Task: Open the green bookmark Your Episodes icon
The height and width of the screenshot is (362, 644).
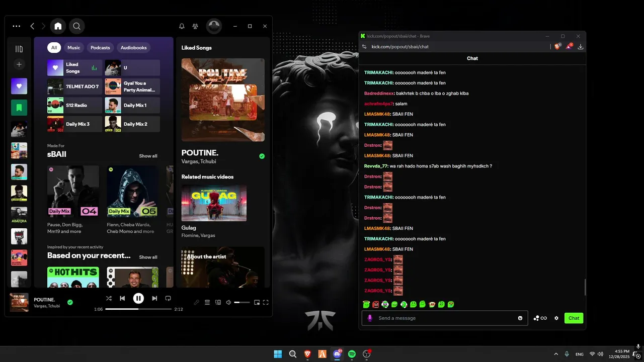Action: (19, 108)
